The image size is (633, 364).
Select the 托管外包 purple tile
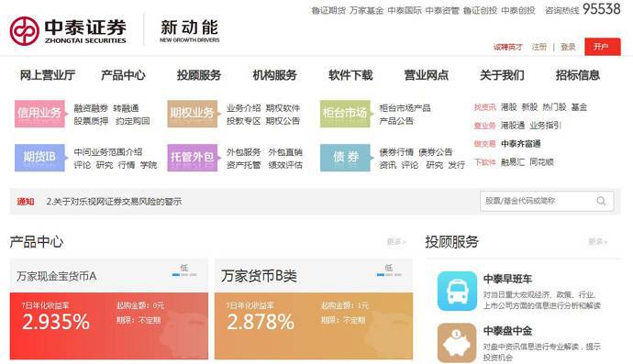(x=192, y=158)
